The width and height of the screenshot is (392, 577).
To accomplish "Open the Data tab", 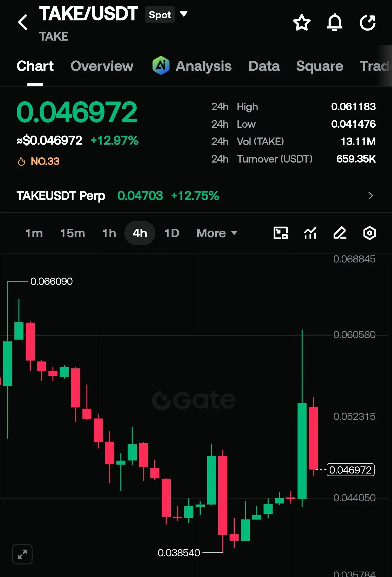I will pyautogui.click(x=264, y=66).
